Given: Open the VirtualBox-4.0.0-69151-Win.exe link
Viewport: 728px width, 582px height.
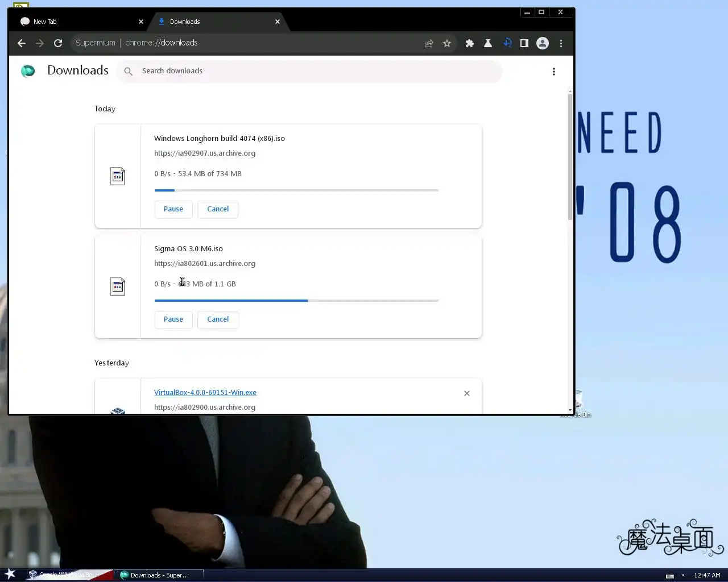Looking at the screenshot, I should [205, 393].
